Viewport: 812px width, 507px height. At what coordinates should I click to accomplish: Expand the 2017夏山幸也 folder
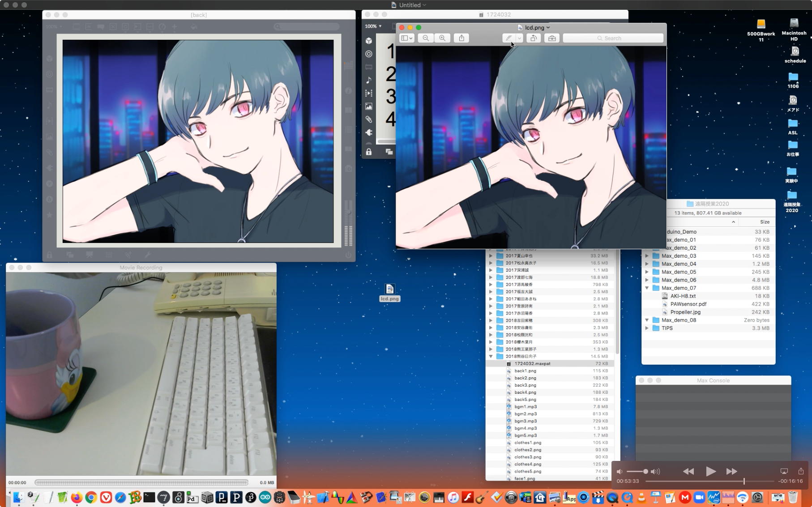[x=491, y=256]
